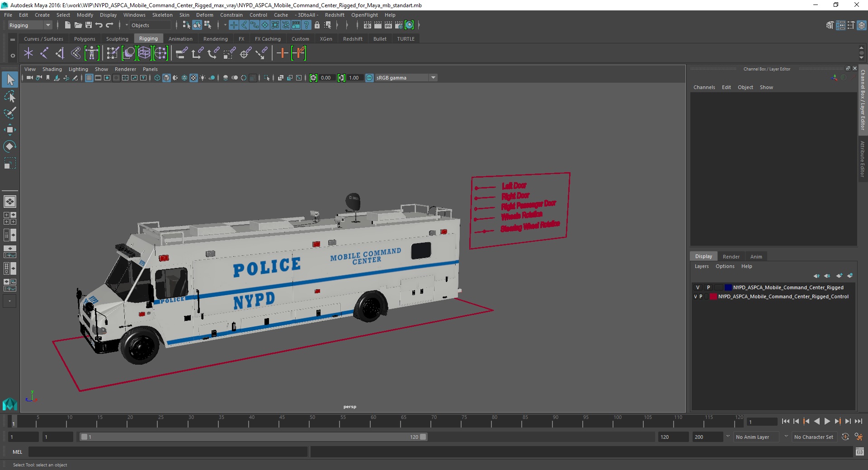Open shelf options gear menu
This screenshot has width=868, height=470.
13,56
